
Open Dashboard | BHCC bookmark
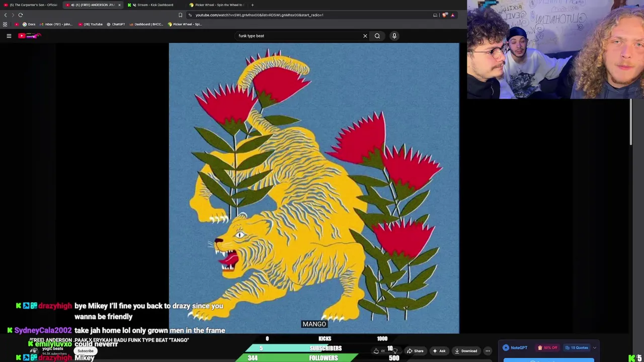click(x=146, y=24)
